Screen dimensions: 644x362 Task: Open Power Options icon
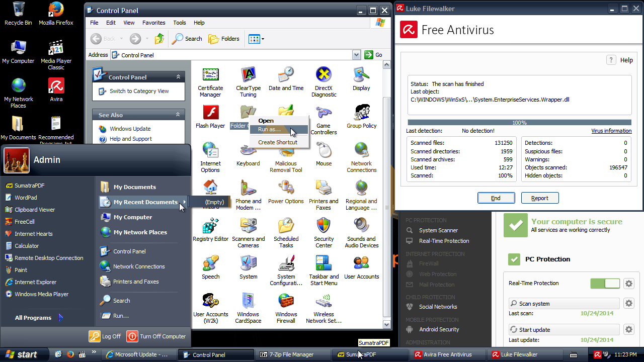pyautogui.click(x=286, y=193)
